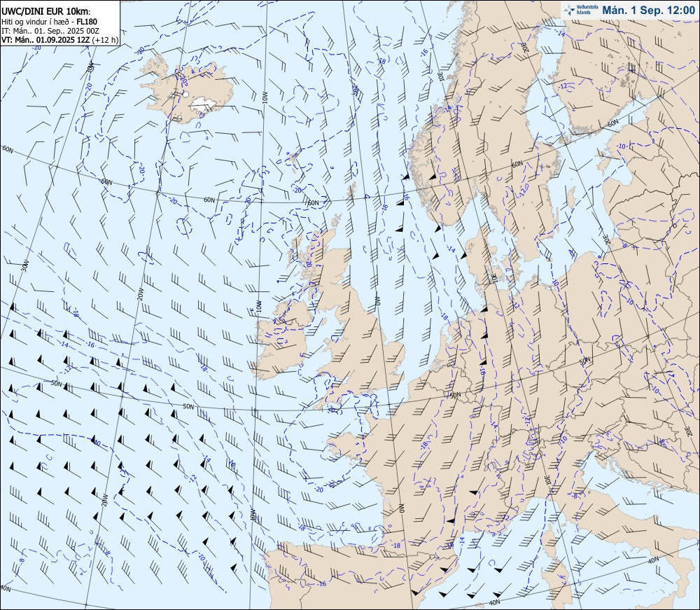700x610 pixels.
Task: Click 'Hiti og vindur í hæð - FL180' line
Action: click(x=49, y=22)
